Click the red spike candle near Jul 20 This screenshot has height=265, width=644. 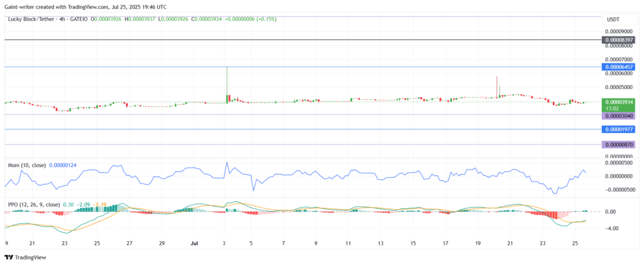pyautogui.click(x=497, y=87)
